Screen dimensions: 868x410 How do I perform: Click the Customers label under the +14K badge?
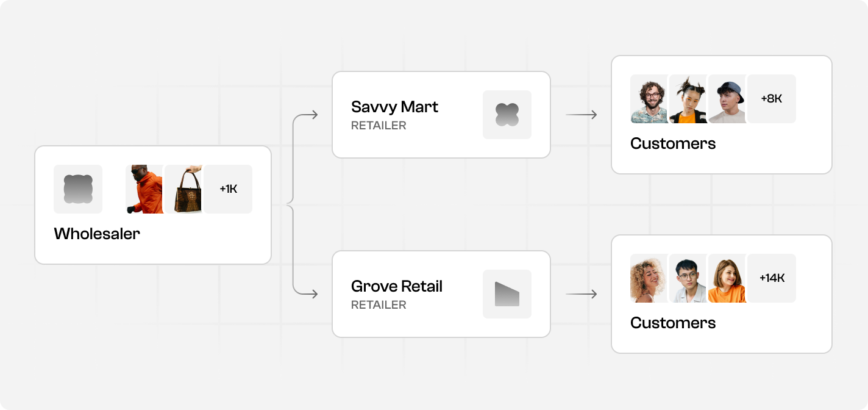point(673,323)
